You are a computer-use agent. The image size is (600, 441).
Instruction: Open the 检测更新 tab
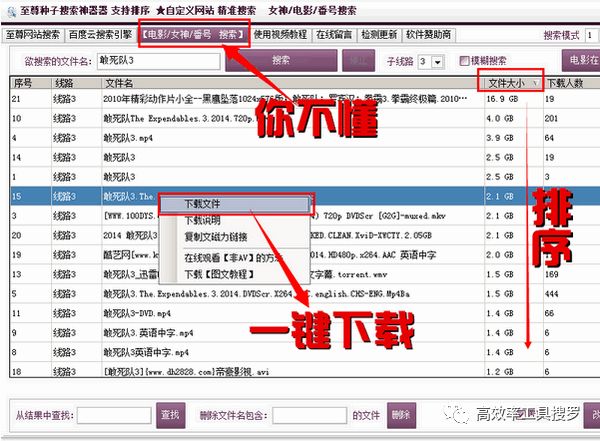coord(379,35)
